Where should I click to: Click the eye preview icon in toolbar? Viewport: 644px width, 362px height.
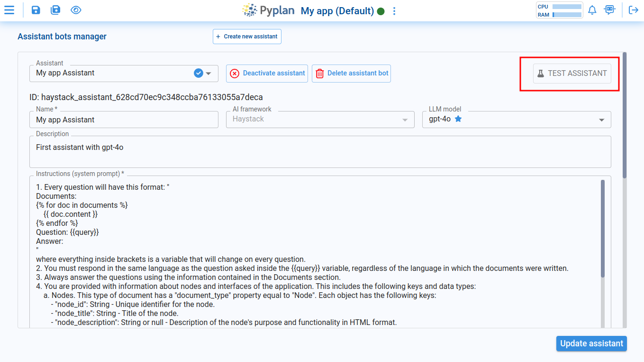(x=76, y=10)
